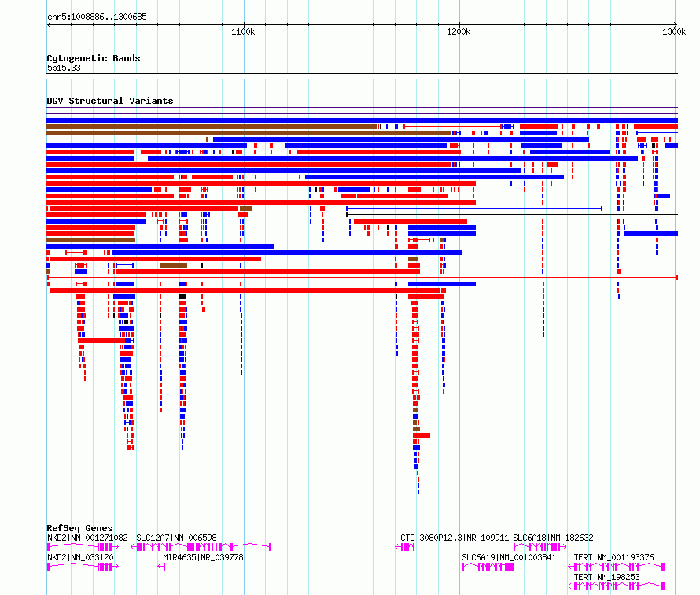Click the MIR4635 small gene glyph
The width and height of the screenshot is (700, 595).
(161, 567)
